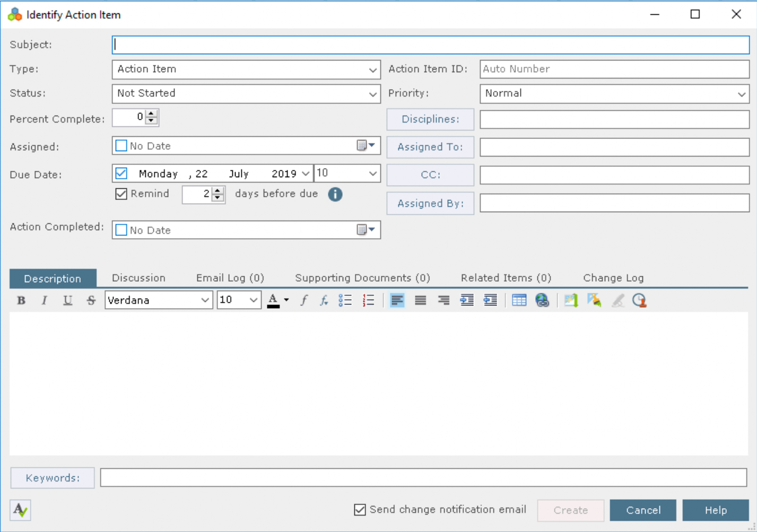Open the due time hour dropdown
The height and width of the screenshot is (532, 757).
point(372,173)
